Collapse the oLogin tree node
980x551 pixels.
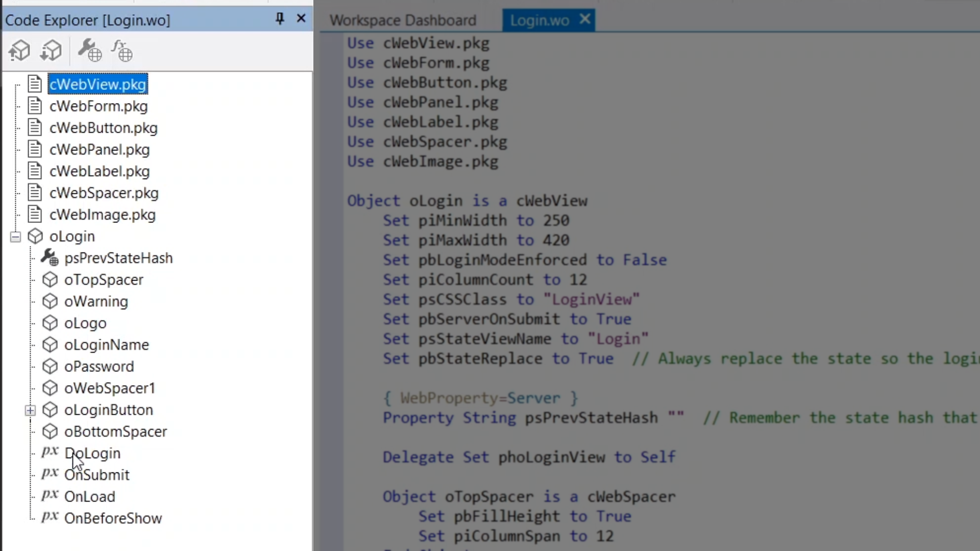click(15, 236)
